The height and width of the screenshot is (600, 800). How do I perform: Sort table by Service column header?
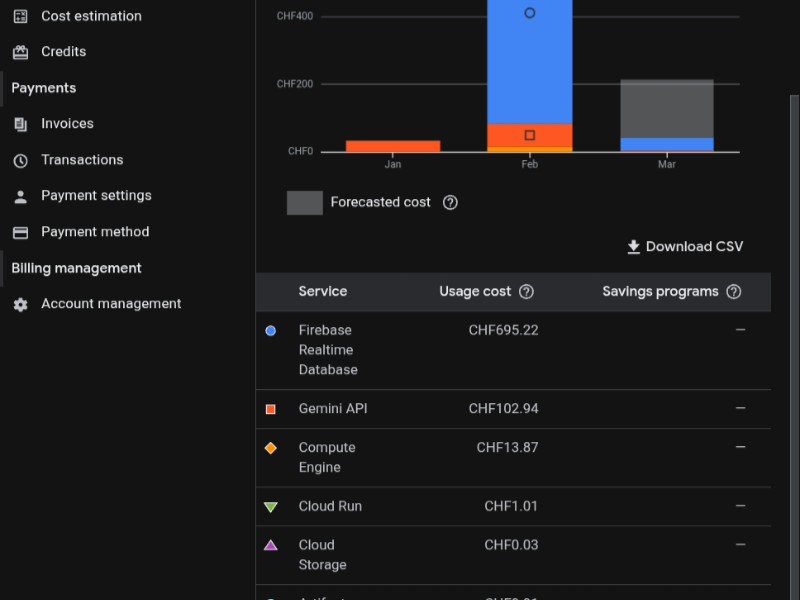point(322,292)
